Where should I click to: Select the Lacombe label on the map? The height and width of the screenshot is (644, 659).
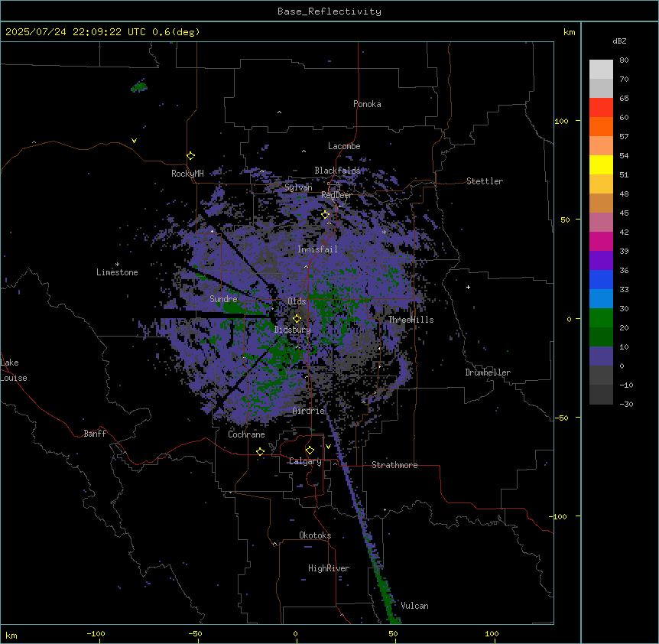click(344, 146)
